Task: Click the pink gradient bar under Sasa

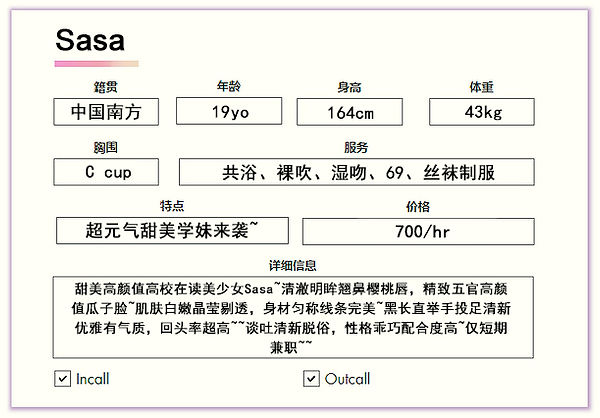Action: (x=96, y=64)
